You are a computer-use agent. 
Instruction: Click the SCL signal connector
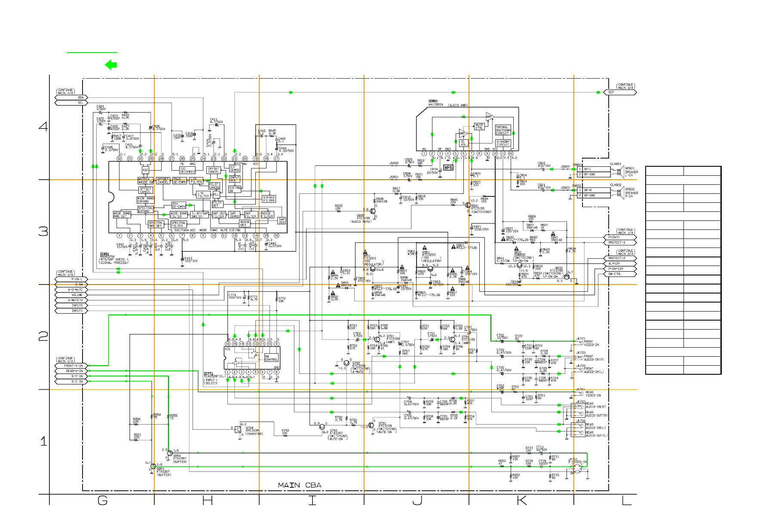coord(71,103)
